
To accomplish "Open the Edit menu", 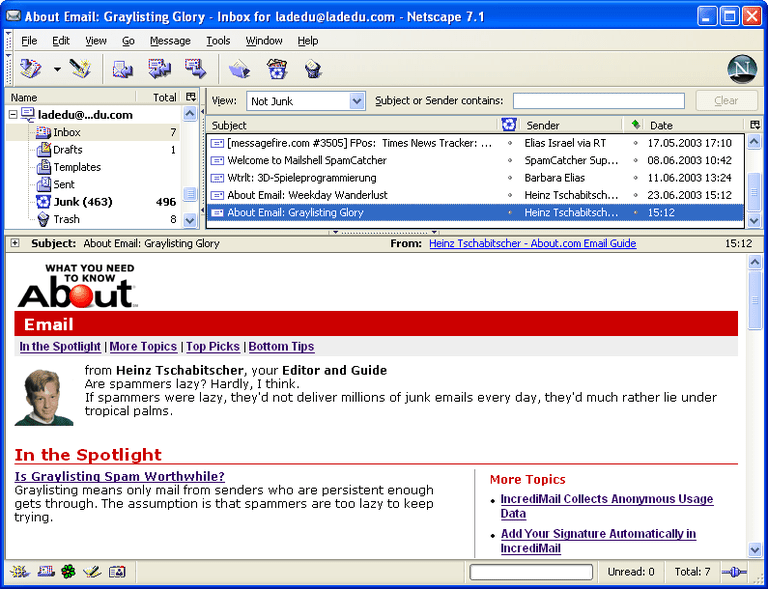I will 61,41.
